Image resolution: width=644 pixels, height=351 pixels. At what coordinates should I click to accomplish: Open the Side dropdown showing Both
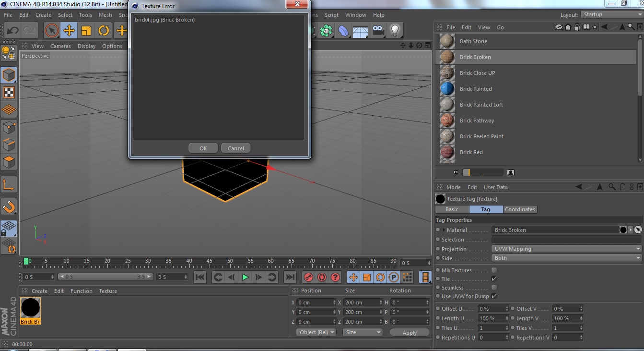click(x=567, y=258)
